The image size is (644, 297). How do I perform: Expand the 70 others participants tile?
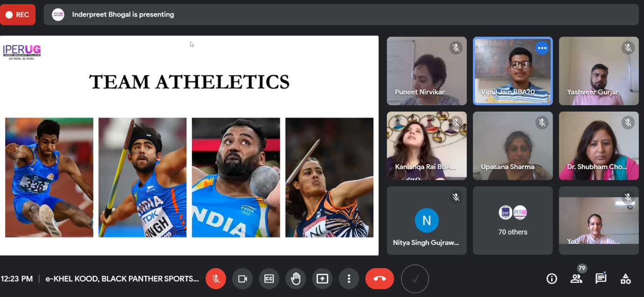513,220
